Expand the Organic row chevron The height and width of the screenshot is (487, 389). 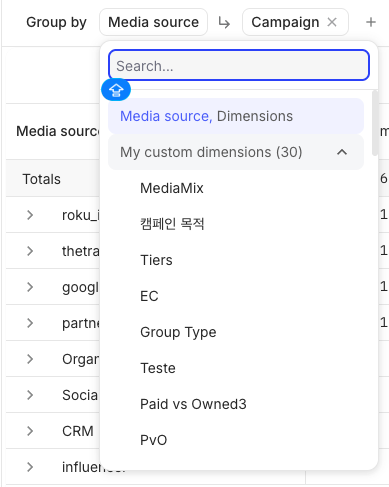[30, 359]
